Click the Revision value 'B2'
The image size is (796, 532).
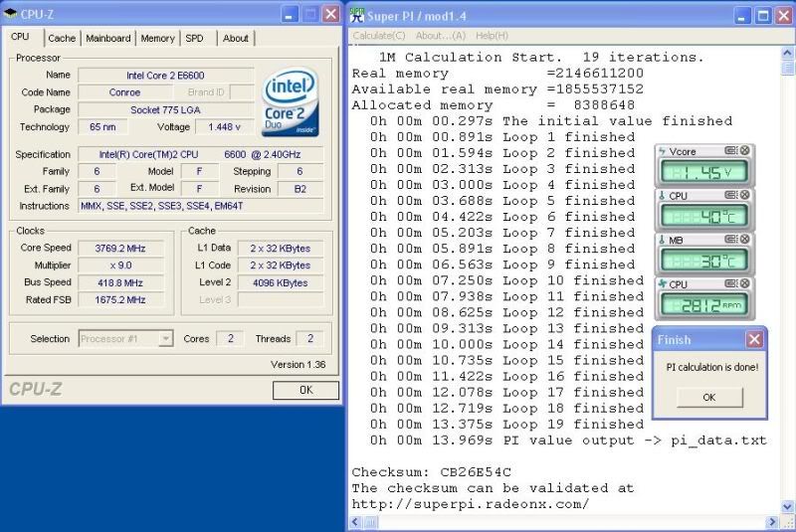coord(300,189)
